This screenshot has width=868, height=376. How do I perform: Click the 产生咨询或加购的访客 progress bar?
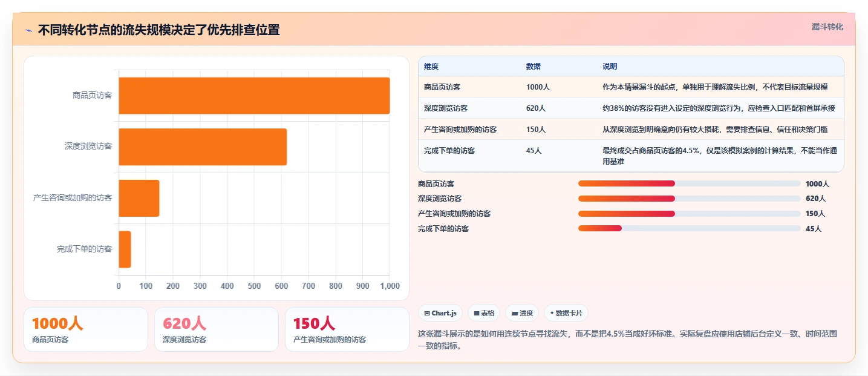[x=690, y=213]
